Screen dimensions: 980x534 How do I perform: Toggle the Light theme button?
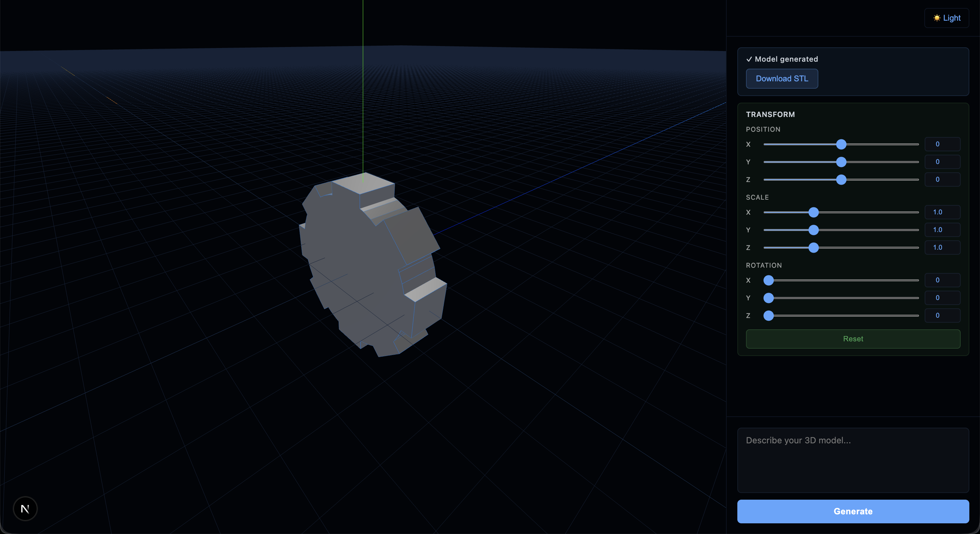tap(947, 18)
